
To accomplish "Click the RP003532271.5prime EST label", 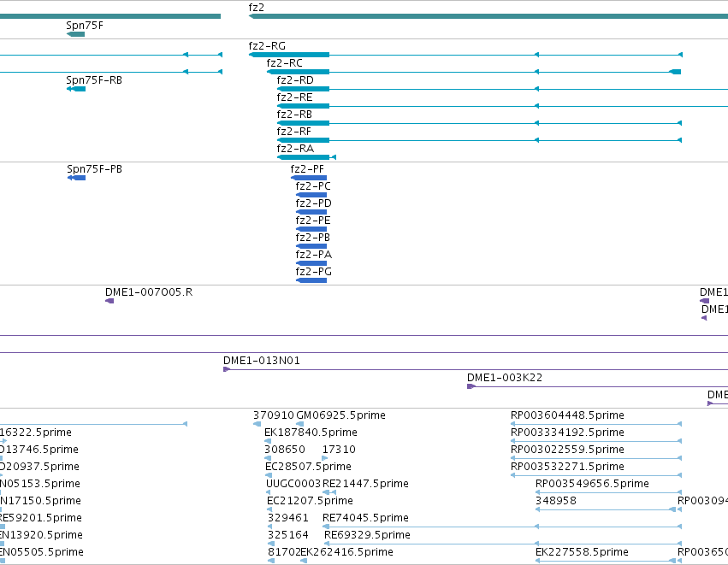I will click(x=567, y=467).
